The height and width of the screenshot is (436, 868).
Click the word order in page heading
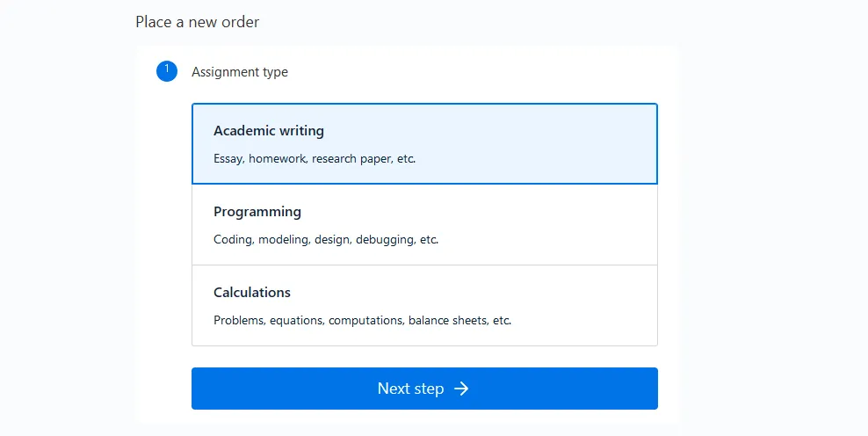pos(242,22)
